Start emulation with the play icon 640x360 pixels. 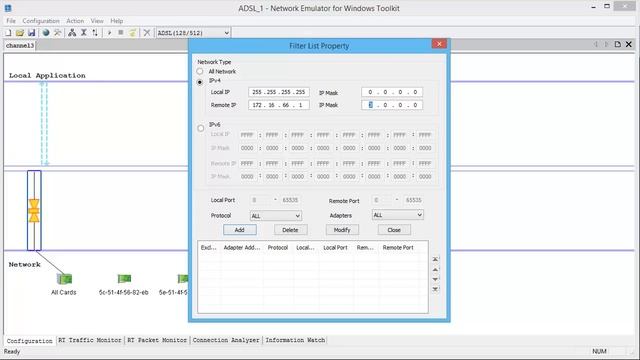click(x=109, y=33)
